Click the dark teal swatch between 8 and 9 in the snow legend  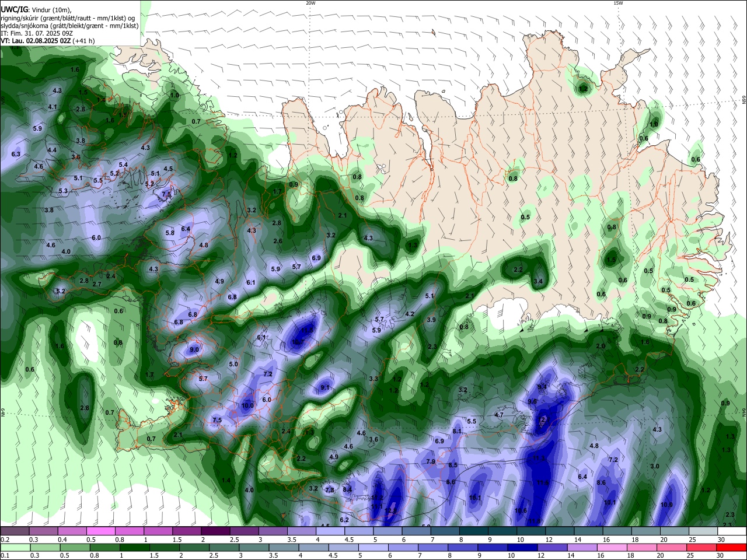click(474, 531)
